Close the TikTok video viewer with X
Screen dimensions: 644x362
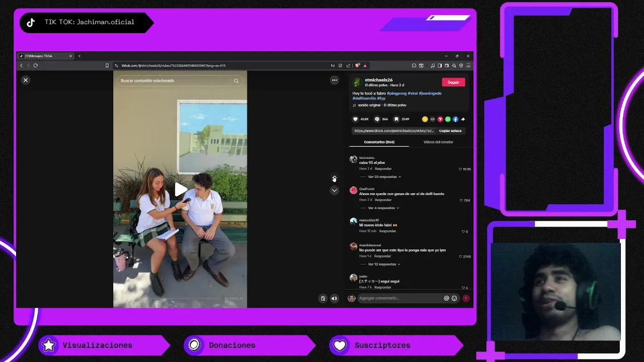point(26,80)
